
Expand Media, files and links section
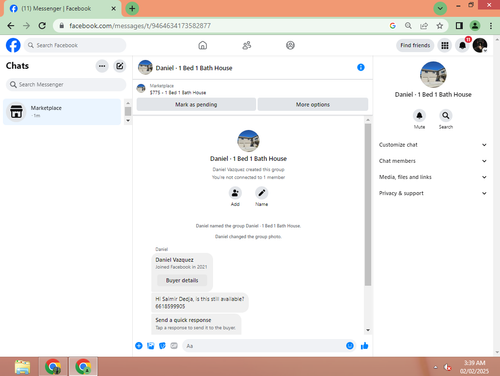433,177
